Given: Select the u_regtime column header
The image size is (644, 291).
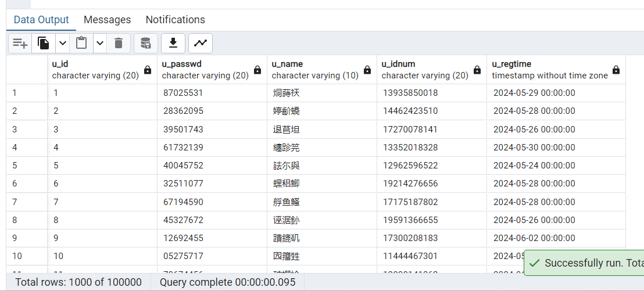Looking at the screenshot, I should 546,70.
